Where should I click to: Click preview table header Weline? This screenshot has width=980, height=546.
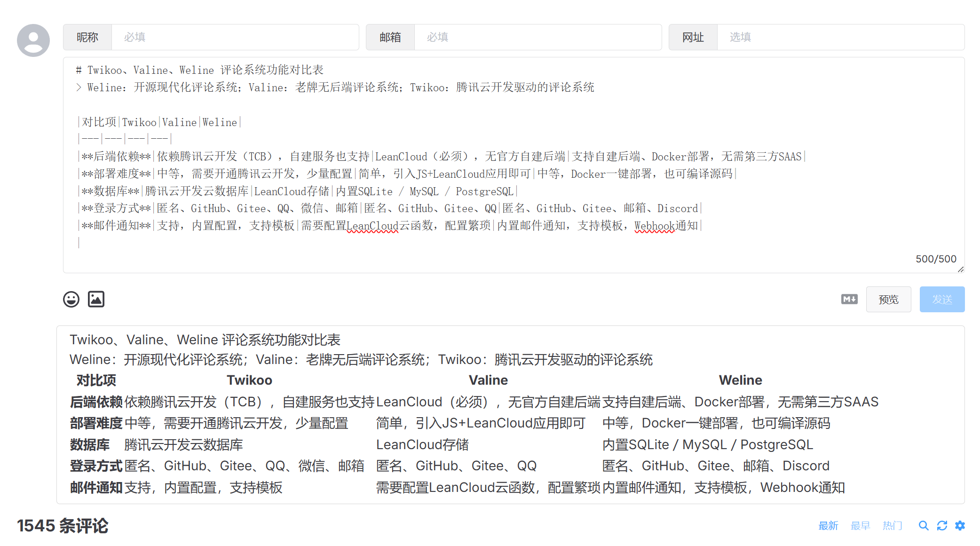point(740,380)
